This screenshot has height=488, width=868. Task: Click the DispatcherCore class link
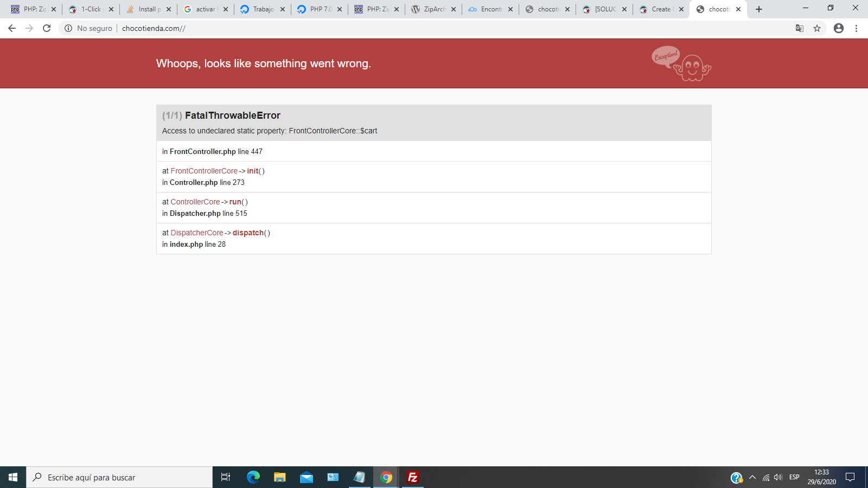click(x=197, y=233)
